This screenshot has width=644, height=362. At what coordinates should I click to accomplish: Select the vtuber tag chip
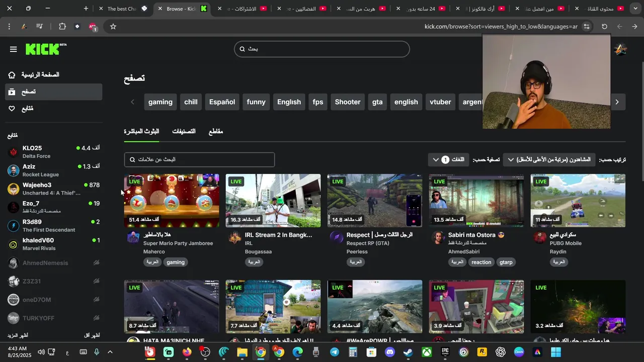(x=440, y=102)
